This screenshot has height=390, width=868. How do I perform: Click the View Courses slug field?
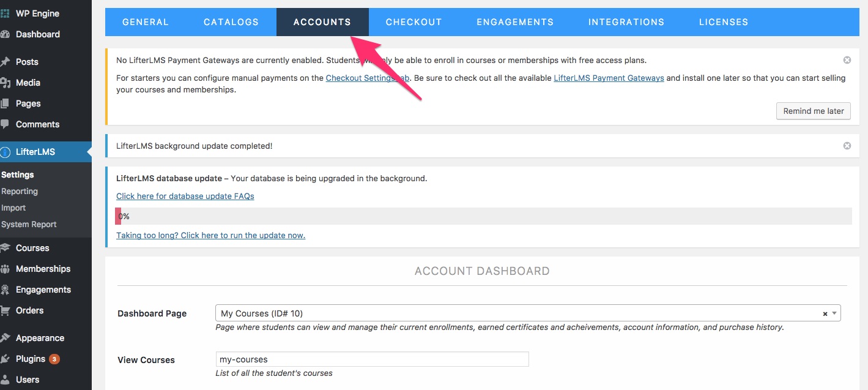(x=372, y=359)
